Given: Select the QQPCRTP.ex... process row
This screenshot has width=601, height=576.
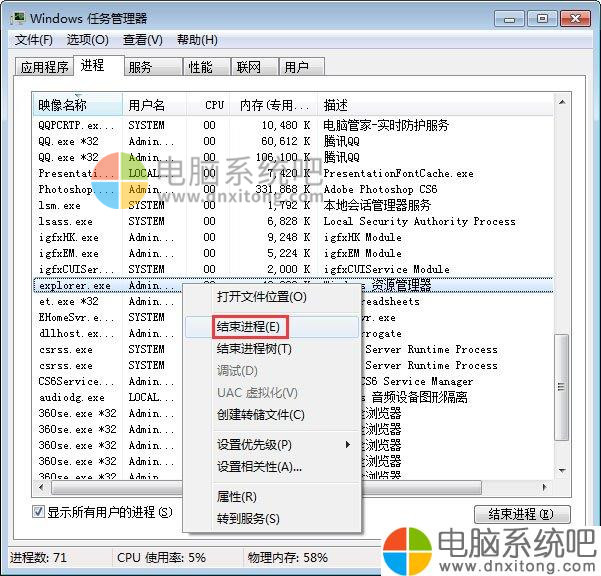Looking at the screenshot, I should 293,125.
